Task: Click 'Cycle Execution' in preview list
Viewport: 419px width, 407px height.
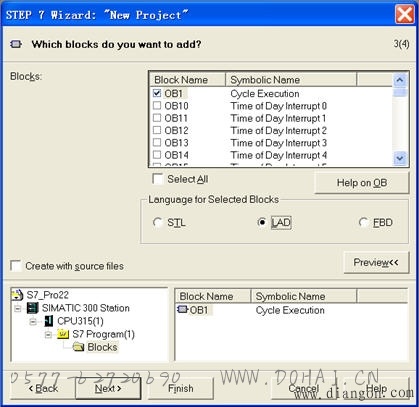Action: (x=290, y=310)
